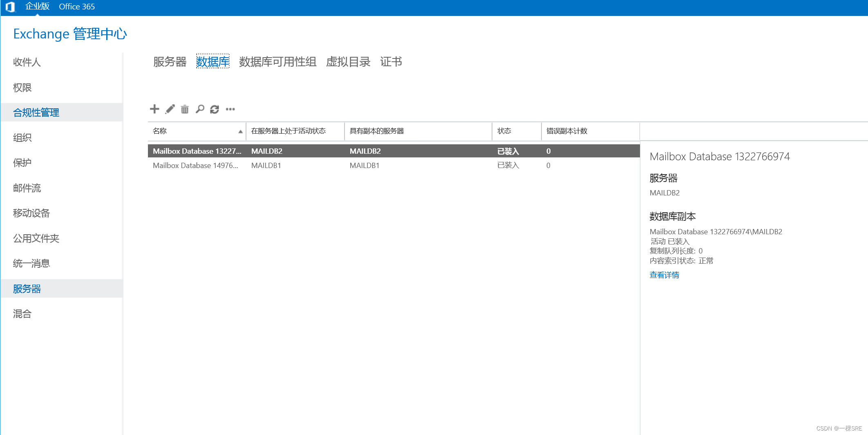Image resolution: width=868 pixels, height=435 pixels.
Task: Open 统一消息 in sidebar
Action: 31,263
